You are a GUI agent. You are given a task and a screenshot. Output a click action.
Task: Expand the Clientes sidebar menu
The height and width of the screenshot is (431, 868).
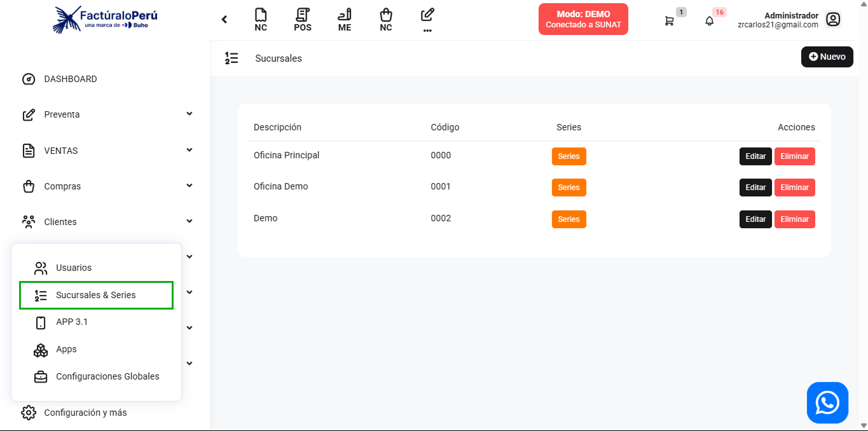pos(105,222)
